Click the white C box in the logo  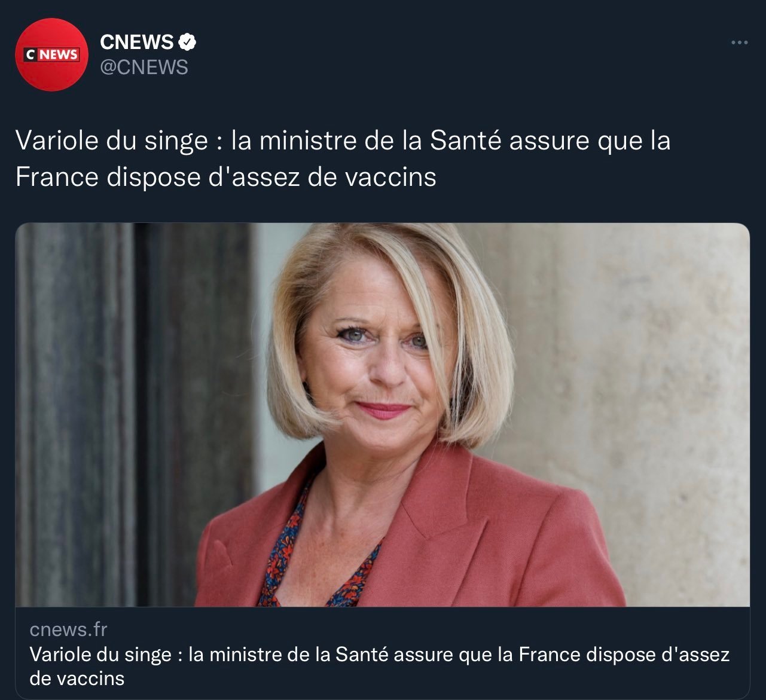[x=31, y=54]
